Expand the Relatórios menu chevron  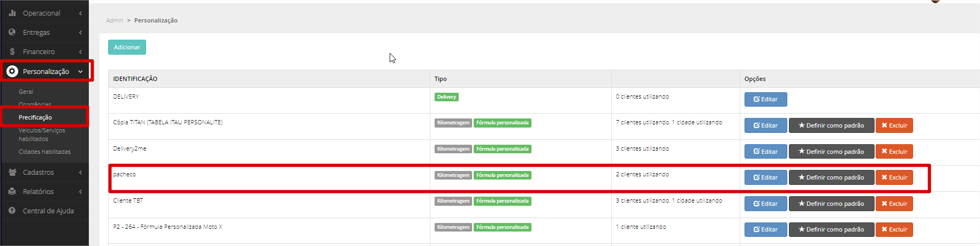(x=80, y=191)
